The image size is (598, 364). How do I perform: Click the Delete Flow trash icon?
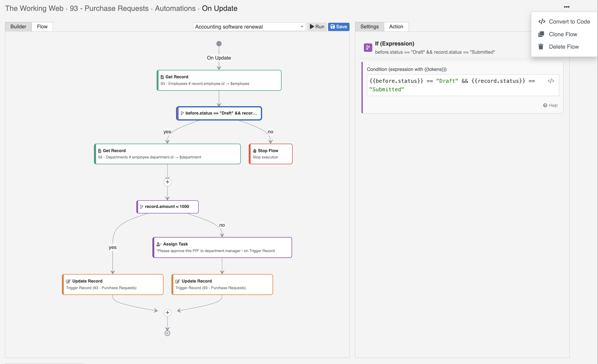point(541,47)
